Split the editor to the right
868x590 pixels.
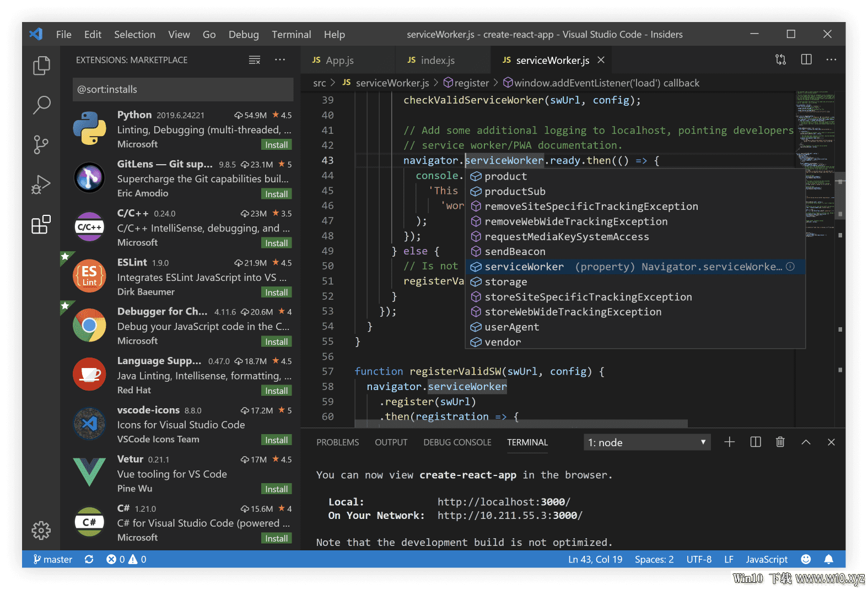806,59
